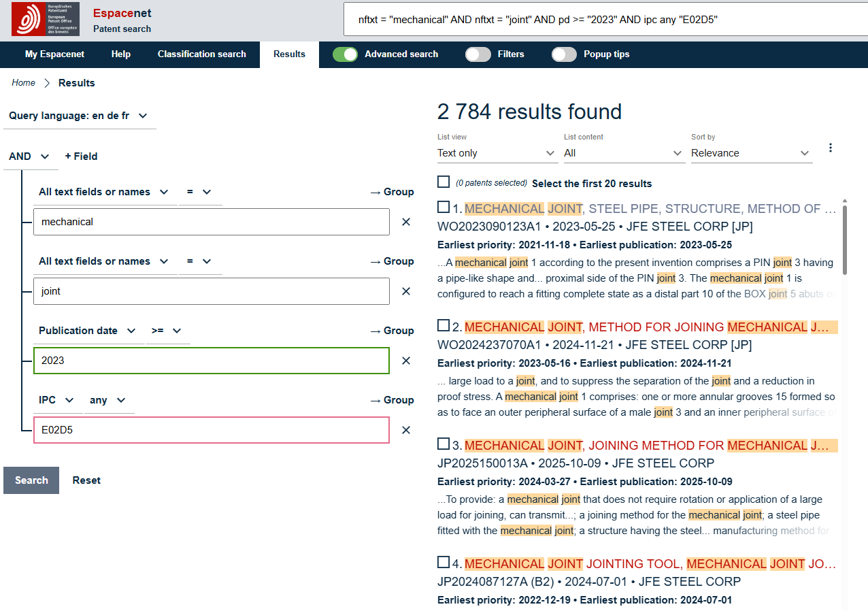Open List content 'All' dropdown
This screenshot has width=868, height=611.
(624, 153)
